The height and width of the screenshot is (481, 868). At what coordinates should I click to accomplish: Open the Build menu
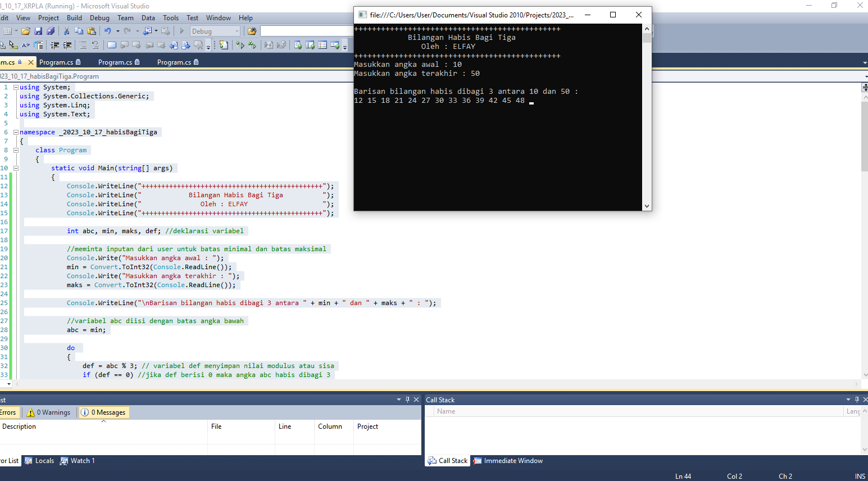click(74, 18)
